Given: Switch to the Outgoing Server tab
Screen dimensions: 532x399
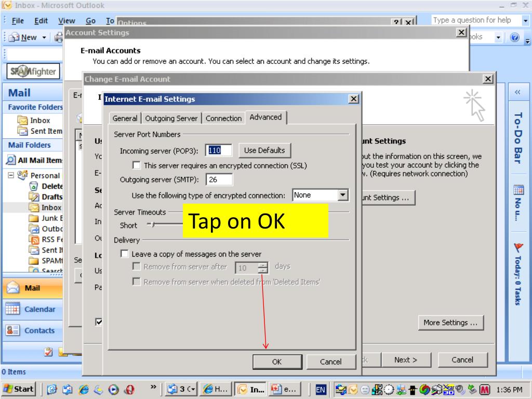Looking at the screenshot, I should (x=171, y=118).
